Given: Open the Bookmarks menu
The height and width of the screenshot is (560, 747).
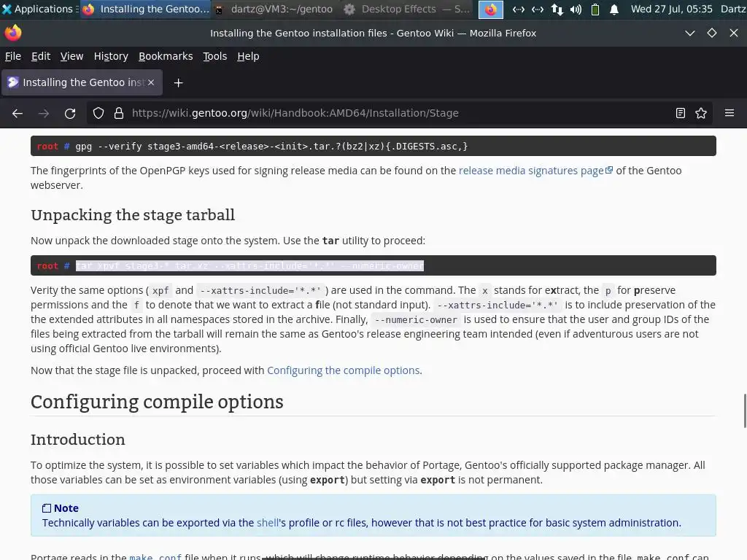Looking at the screenshot, I should tap(166, 56).
